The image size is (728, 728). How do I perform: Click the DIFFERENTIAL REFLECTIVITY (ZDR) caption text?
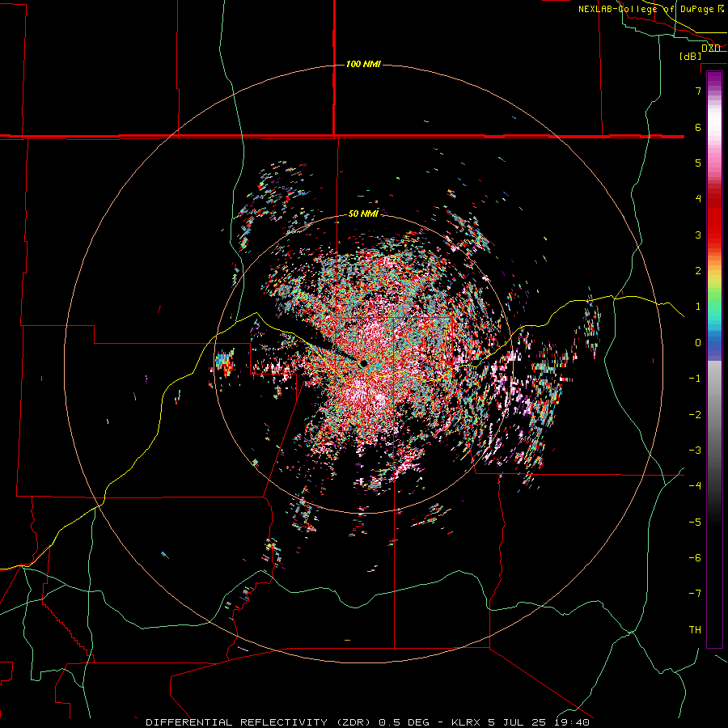coord(258,722)
